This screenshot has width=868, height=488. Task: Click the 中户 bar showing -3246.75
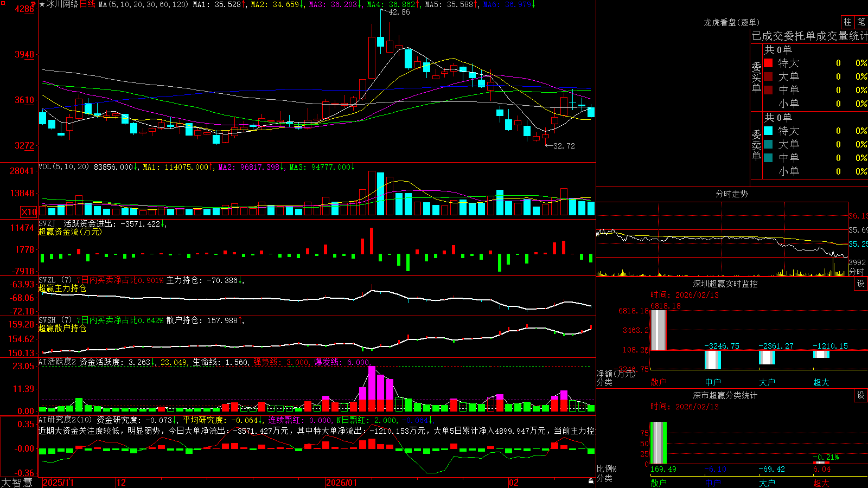(x=712, y=360)
